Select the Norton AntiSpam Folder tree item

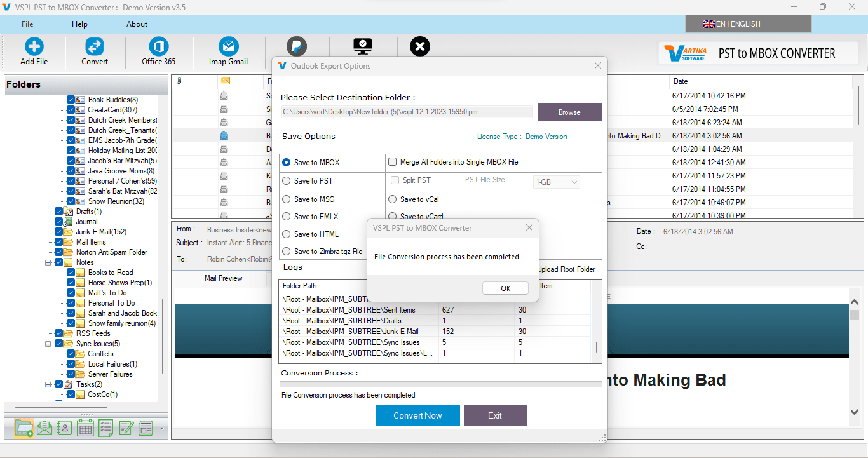pos(112,252)
